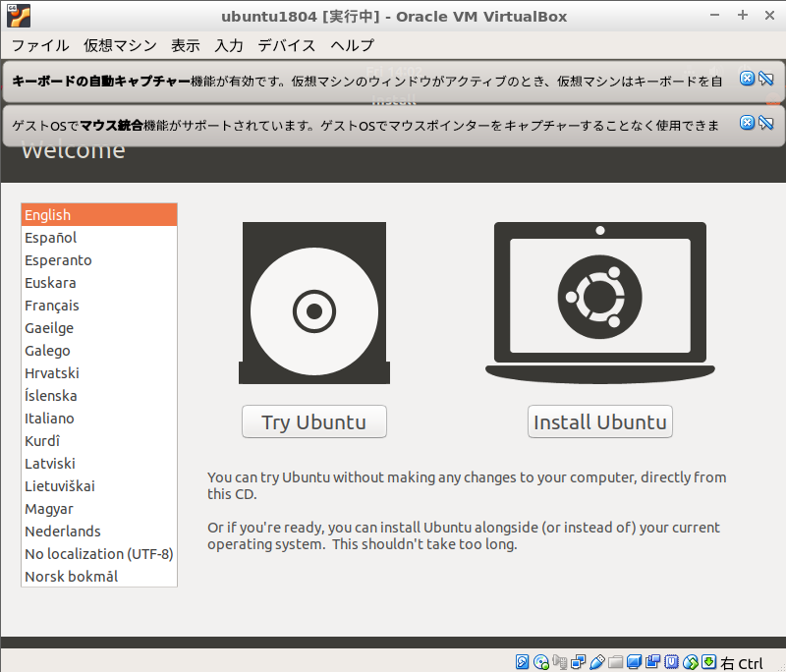The height and width of the screenshot is (672, 786).
Task: Select Latviski in the language list
Action: [99, 463]
